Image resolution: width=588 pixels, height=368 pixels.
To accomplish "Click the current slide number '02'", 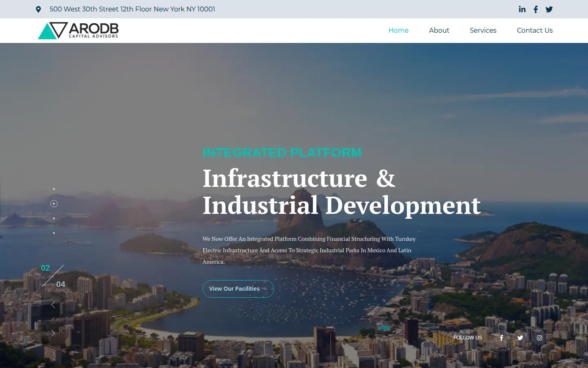I will [x=45, y=268].
